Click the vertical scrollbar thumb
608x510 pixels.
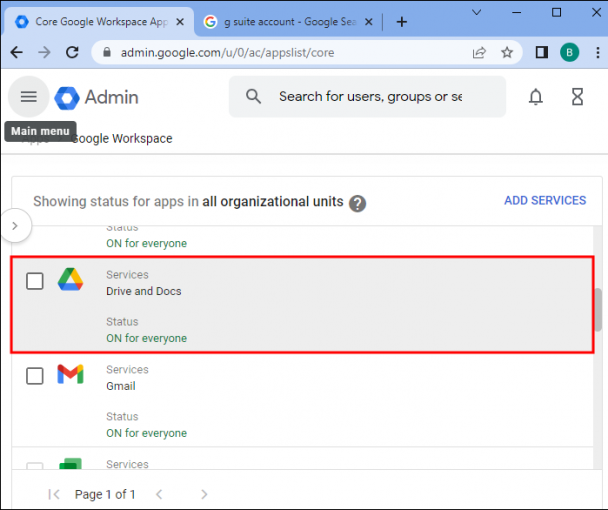598,309
